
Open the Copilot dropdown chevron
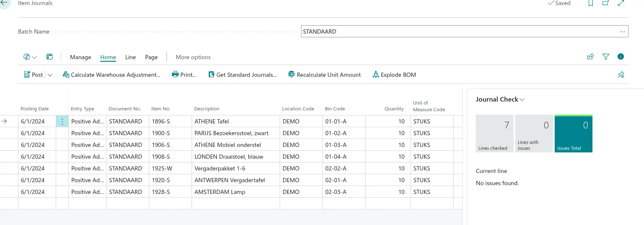tap(34, 58)
